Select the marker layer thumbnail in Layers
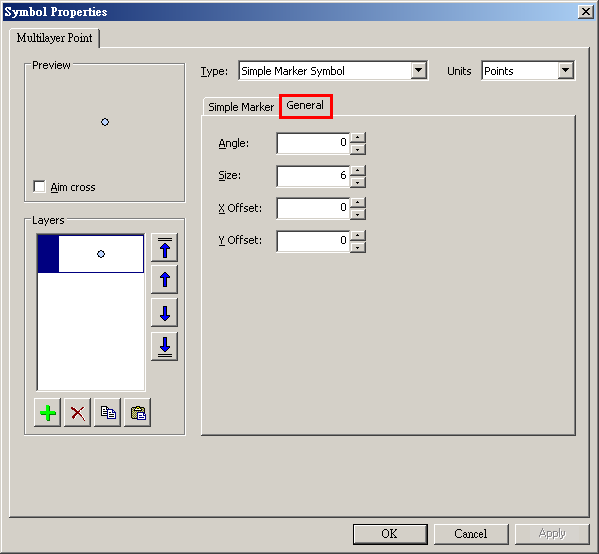Image resolution: width=599 pixels, height=554 pixels. click(101, 254)
